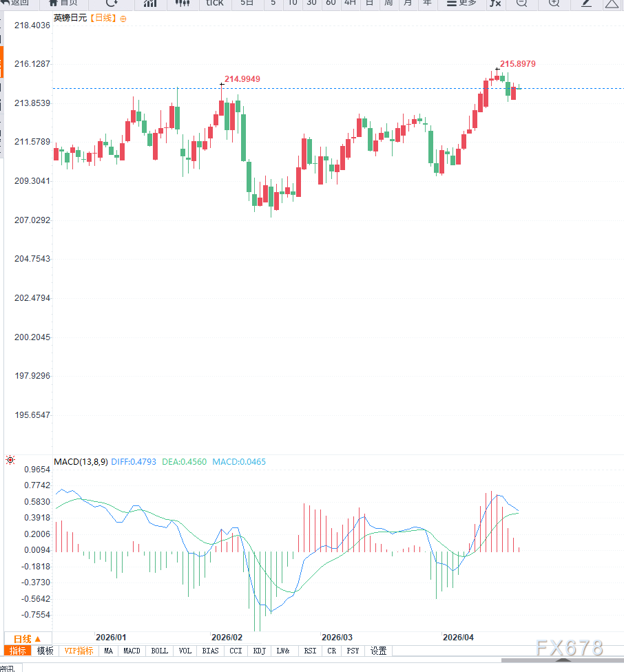Expand the 更多 more periods menu
624x672 pixels.
tap(461, 3)
